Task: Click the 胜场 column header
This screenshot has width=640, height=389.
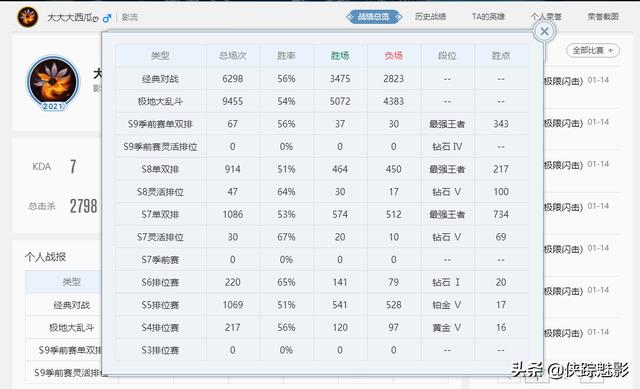Action: pyautogui.click(x=340, y=56)
